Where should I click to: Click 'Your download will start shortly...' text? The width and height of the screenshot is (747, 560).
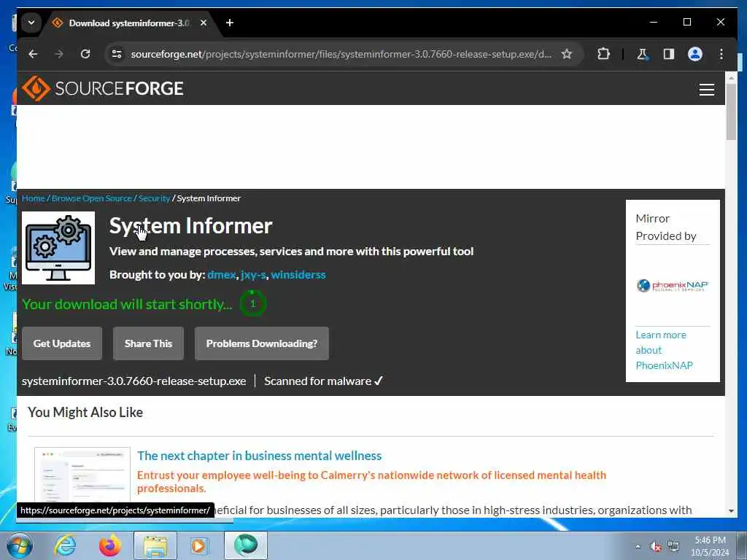coord(127,304)
